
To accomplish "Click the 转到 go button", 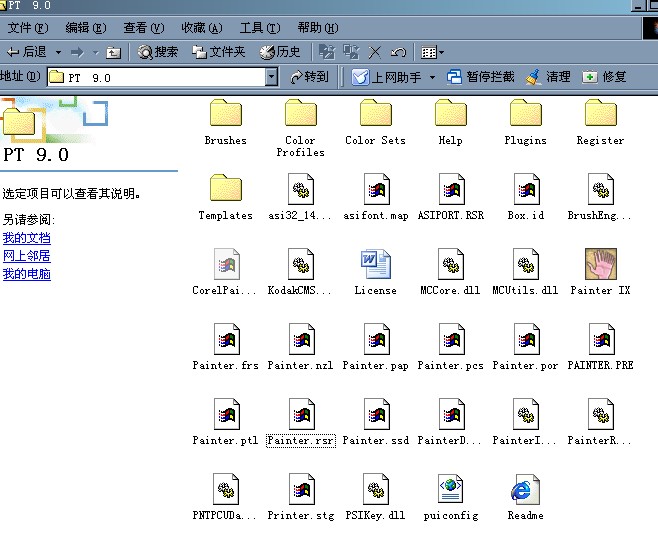I will [x=309, y=77].
